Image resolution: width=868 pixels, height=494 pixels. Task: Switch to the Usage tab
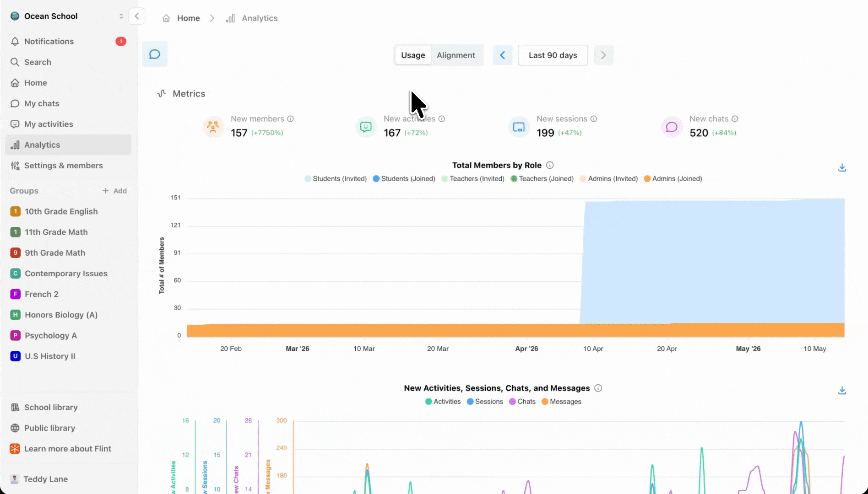tap(413, 55)
